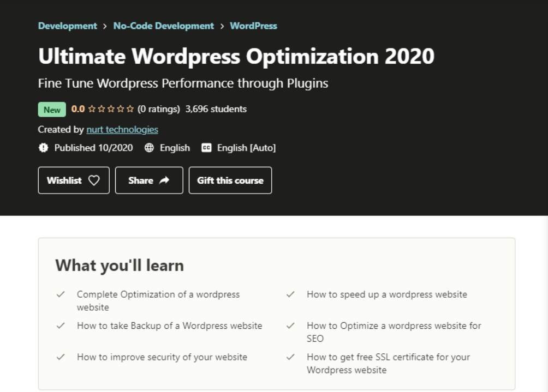Image resolution: width=548 pixels, height=392 pixels.
Task: Click the green New badge
Action: click(51, 110)
